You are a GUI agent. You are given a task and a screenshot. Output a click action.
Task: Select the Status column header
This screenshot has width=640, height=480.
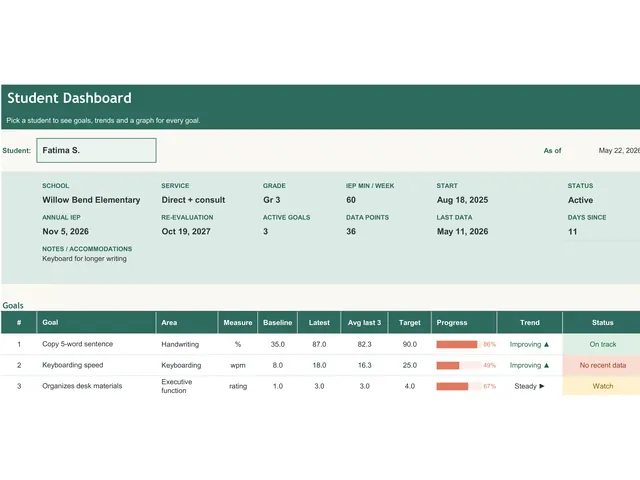[x=602, y=322]
